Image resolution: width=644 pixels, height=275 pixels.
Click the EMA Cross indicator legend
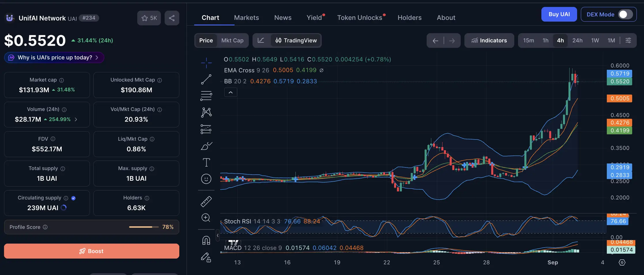tap(274, 70)
